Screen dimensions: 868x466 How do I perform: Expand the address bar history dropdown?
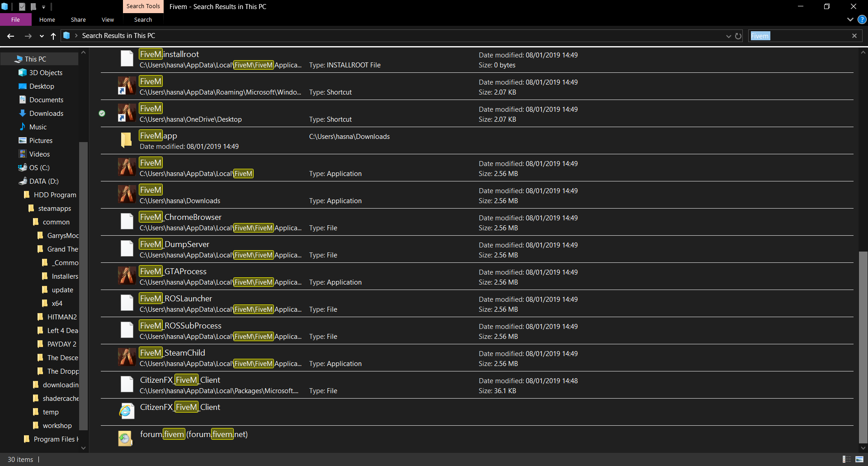tap(728, 36)
